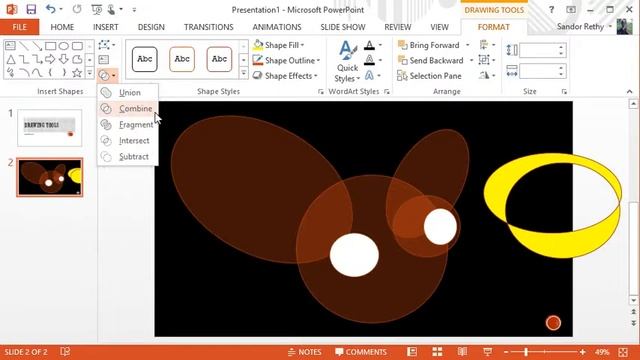Collapse the ribbon

tap(629, 91)
